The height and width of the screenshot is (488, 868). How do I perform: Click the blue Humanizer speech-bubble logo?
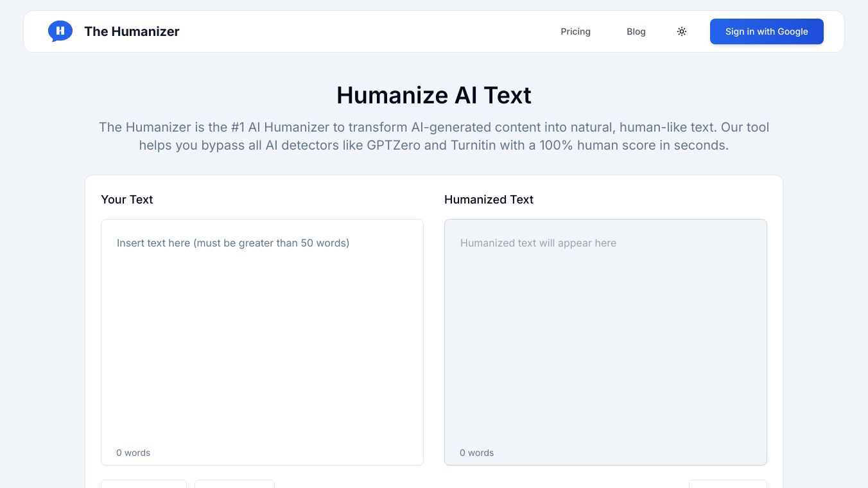point(60,31)
